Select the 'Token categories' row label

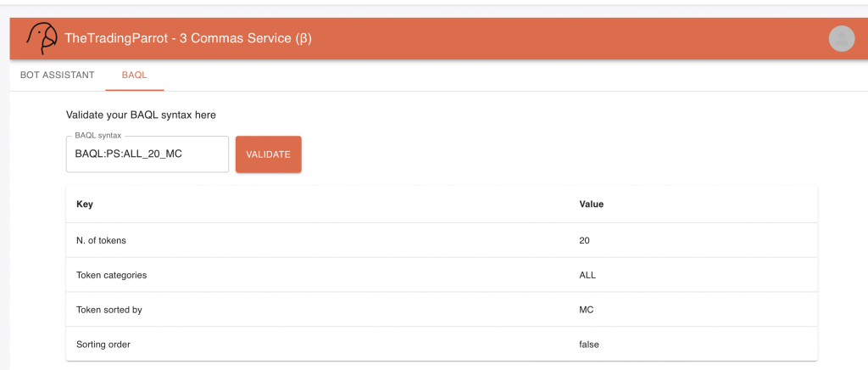point(110,275)
